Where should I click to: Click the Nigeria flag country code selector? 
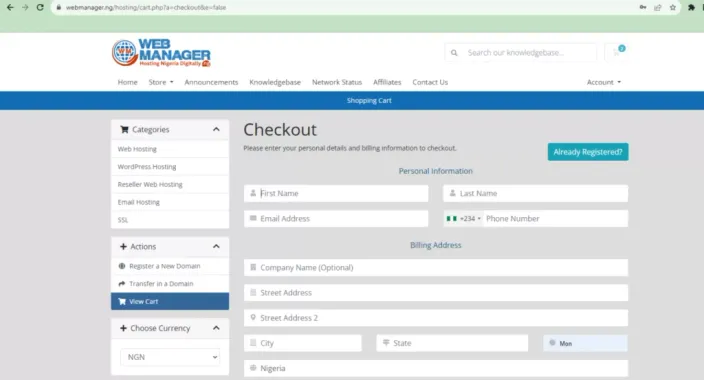tap(463, 219)
